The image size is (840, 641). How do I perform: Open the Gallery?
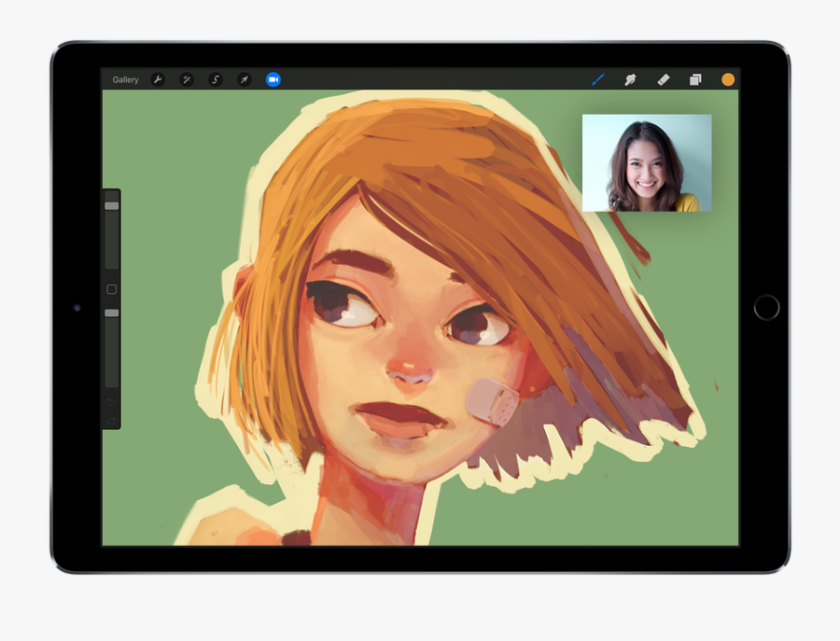click(x=125, y=80)
